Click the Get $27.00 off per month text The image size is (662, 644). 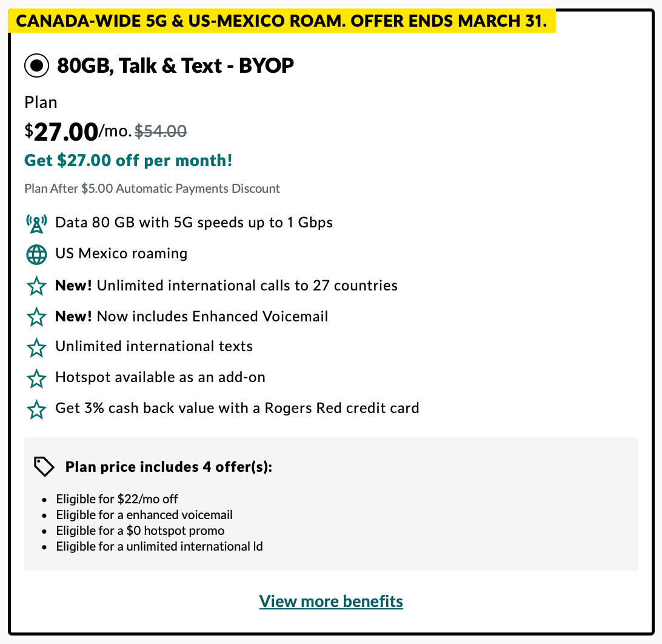[x=128, y=161]
